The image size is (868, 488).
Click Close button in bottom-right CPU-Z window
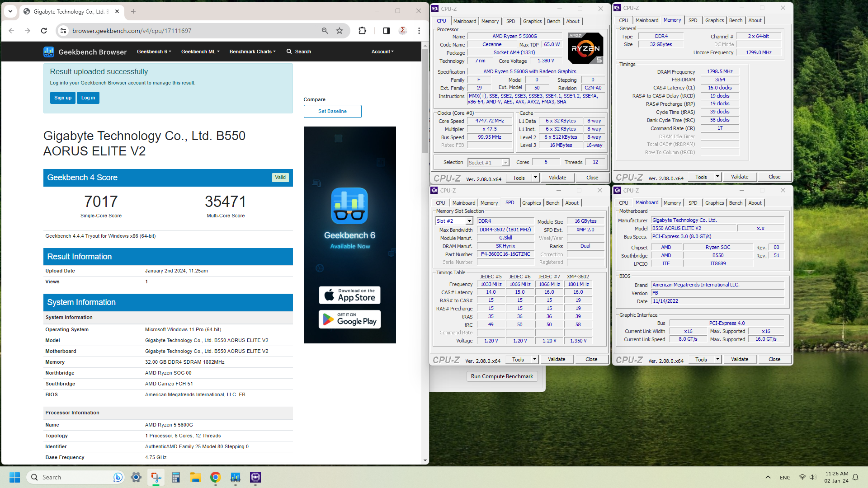(x=774, y=359)
